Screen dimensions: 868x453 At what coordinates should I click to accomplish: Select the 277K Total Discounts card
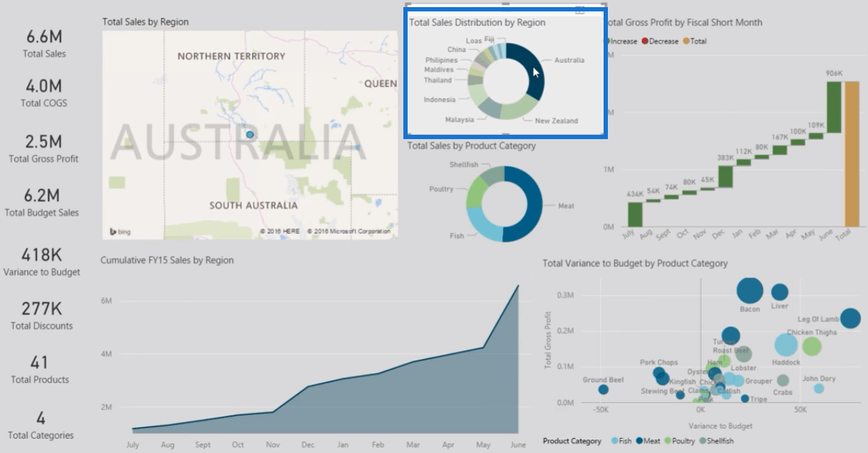[x=42, y=315]
